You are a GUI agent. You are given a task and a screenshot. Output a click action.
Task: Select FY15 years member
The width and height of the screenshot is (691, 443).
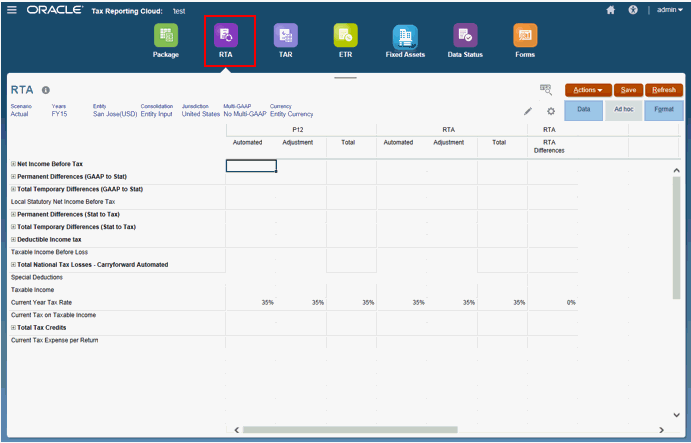[59, 114]
